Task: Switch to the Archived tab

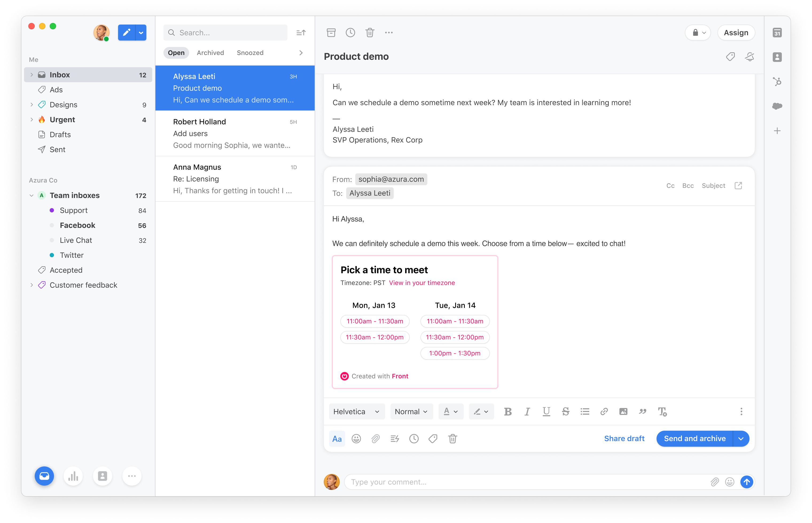Action: (210, 53)
